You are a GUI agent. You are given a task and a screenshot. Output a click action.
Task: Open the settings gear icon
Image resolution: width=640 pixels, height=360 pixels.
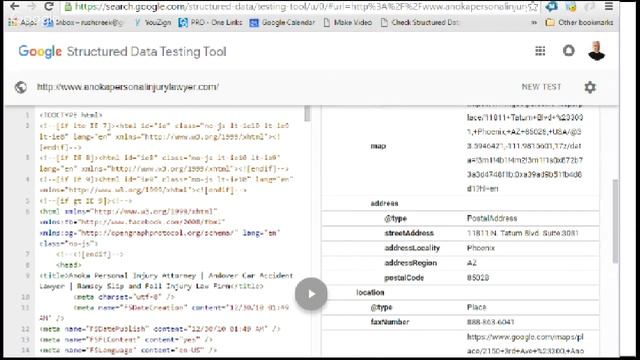click(x=590, y=87)
